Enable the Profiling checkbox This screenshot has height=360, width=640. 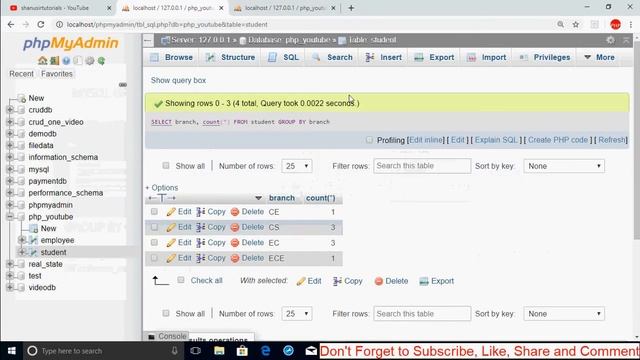(x=369, y=140)
